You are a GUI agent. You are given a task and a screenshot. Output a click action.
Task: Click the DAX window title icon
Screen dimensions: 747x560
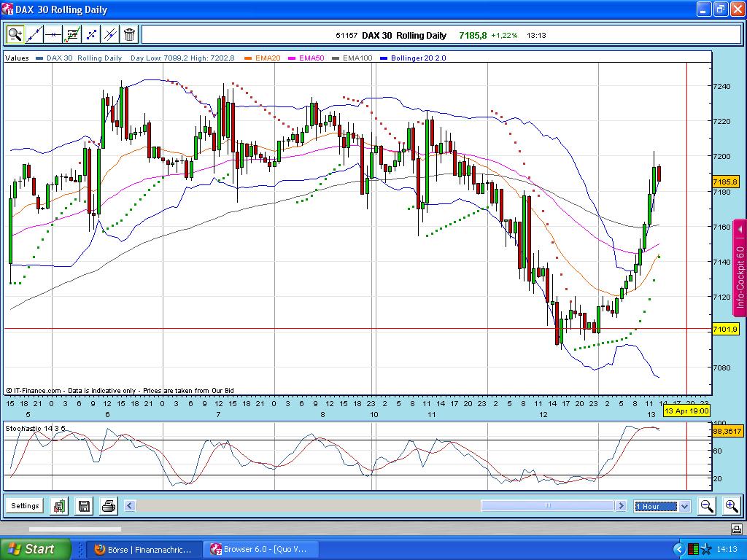[8, 9]
